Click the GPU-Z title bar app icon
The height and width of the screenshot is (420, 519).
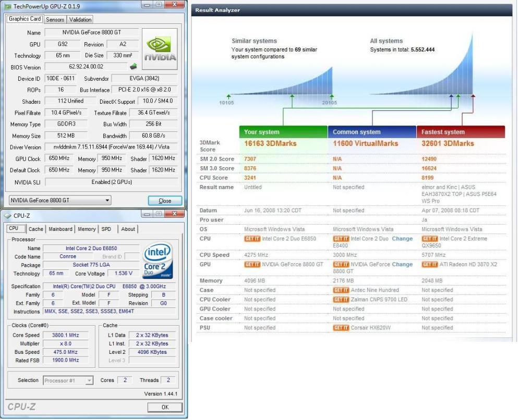click(x=8, y=6)
